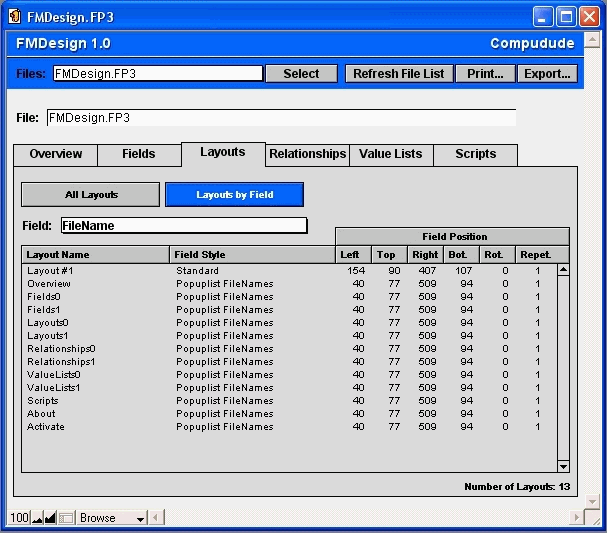Switch to the Overview tab

coord(55,154)
